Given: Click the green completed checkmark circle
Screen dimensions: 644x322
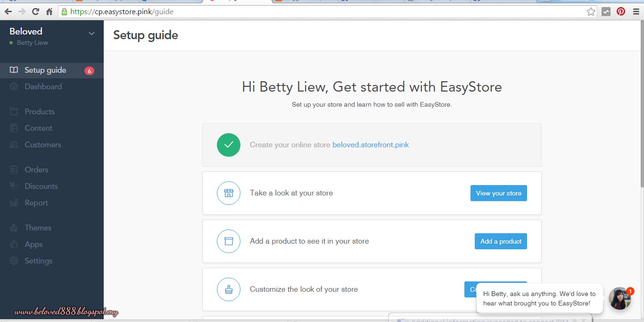Looking at the screenshot, I should click(229, 144).
